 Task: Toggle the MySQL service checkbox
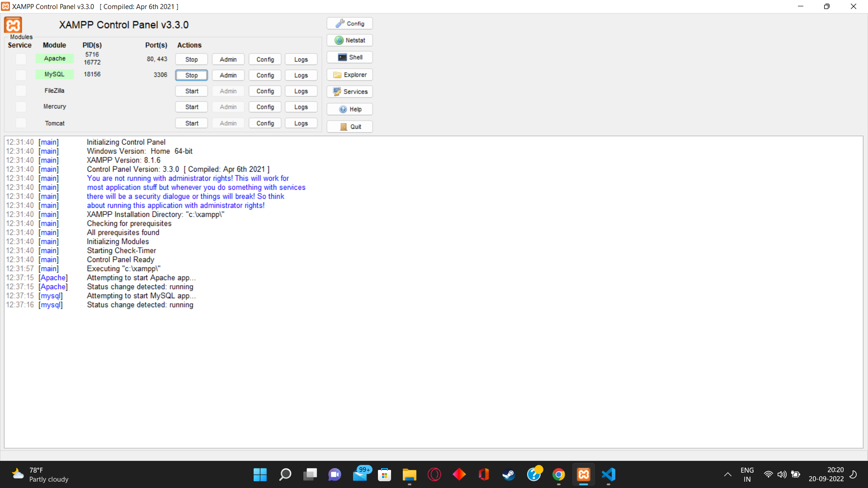(21, 75)
